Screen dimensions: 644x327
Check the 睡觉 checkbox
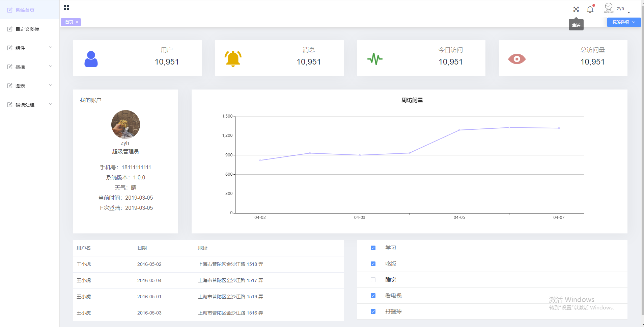pyautogui.click(x=373, y=280)
